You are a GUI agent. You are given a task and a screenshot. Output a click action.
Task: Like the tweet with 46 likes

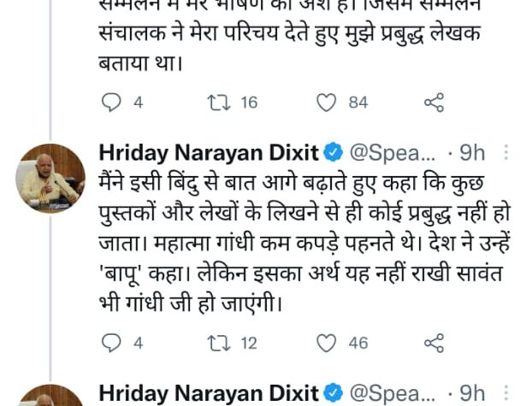[327, 343]
